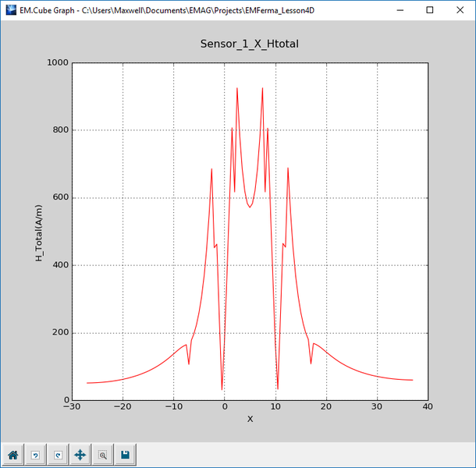This screenshot has width=476, height=468.
Task: Click the 1000 tick label on y-axis
Action: [x=57, y=63]
